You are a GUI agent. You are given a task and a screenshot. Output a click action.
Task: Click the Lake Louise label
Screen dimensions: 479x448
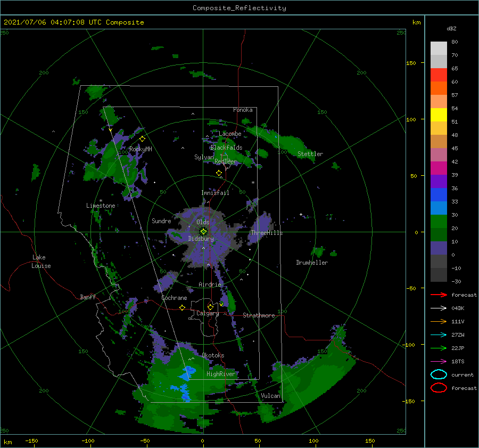pyautogui.click(x=41, y=262)
